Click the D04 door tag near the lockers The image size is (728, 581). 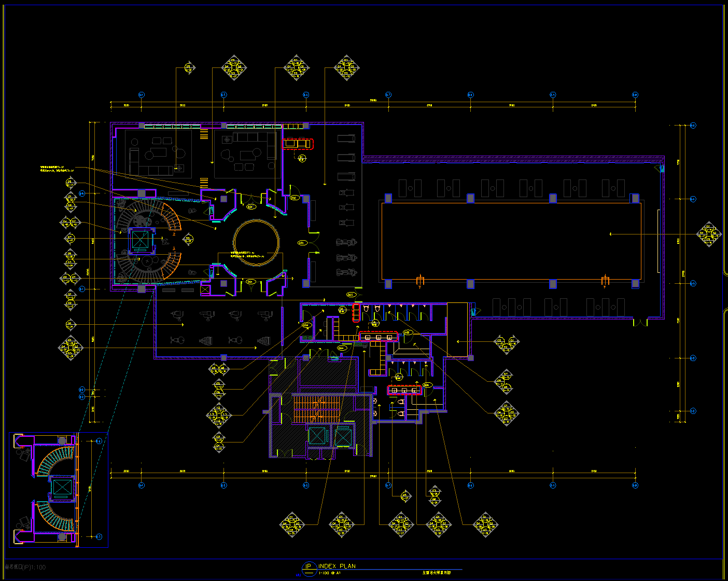pos(306,326)
